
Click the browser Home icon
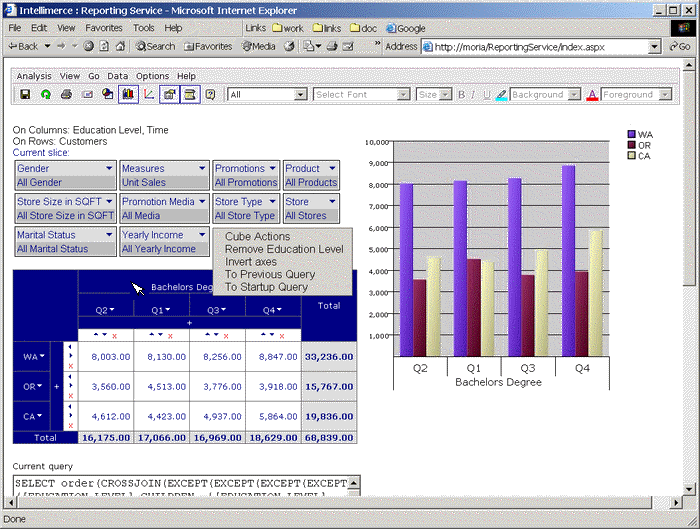(120, 46)
